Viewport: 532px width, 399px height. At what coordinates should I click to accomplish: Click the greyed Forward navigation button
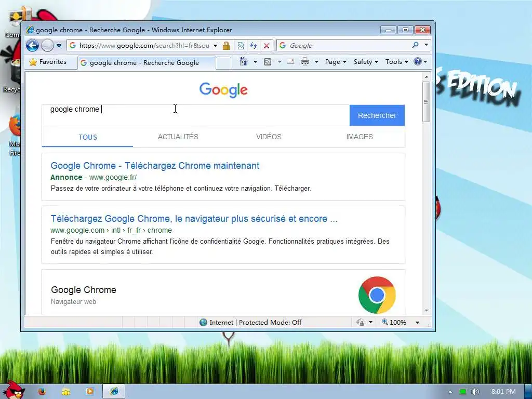pos(47,46)
